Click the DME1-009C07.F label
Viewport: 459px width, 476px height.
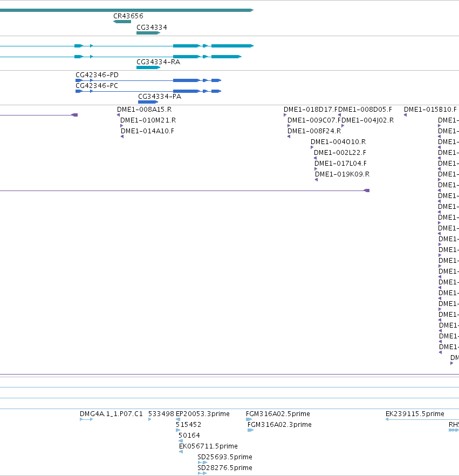click(314, 120)
